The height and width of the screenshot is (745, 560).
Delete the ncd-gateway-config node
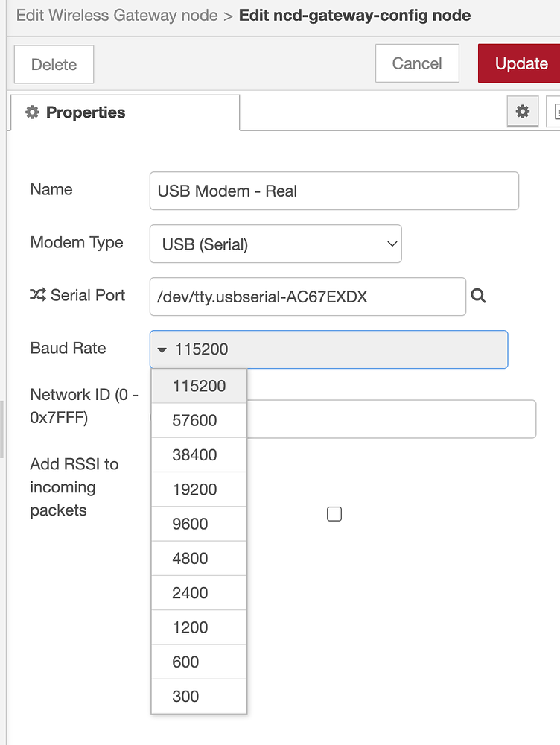pos(53,65)
